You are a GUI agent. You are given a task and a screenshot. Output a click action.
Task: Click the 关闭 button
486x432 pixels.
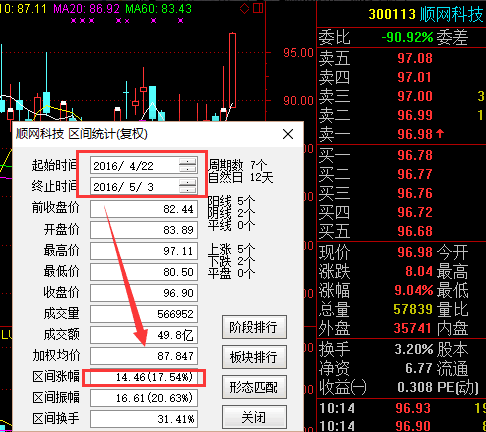click(x=254, y=417)
